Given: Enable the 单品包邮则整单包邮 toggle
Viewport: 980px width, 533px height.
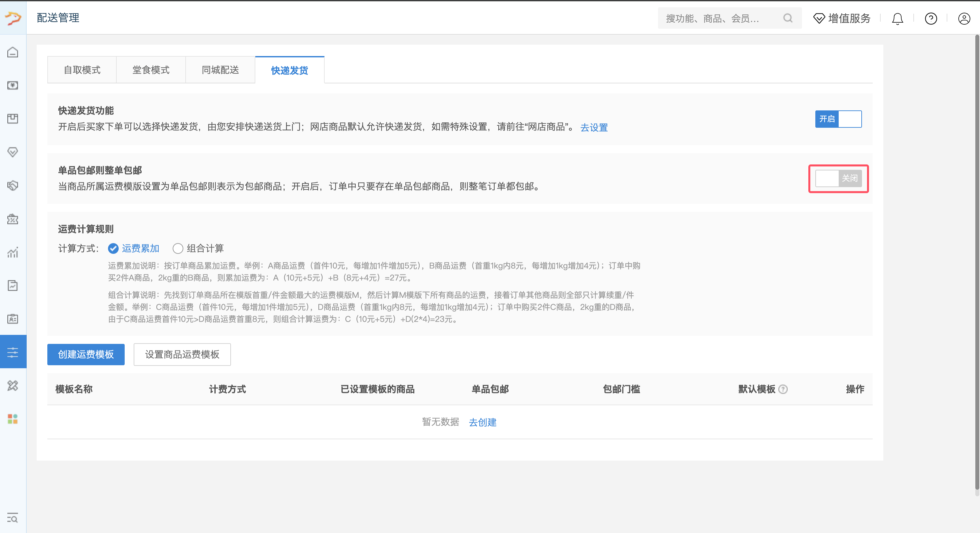Looking at the screenshot, I should [x=838, y=178].
